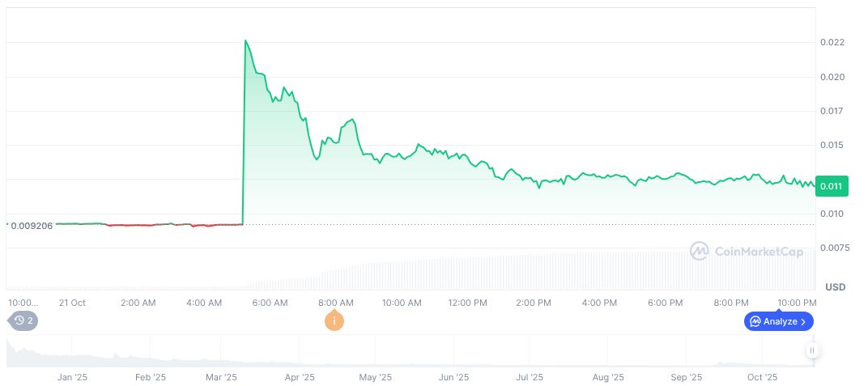
Task: Click the range navigator slider handle
Action: [811, 350]
